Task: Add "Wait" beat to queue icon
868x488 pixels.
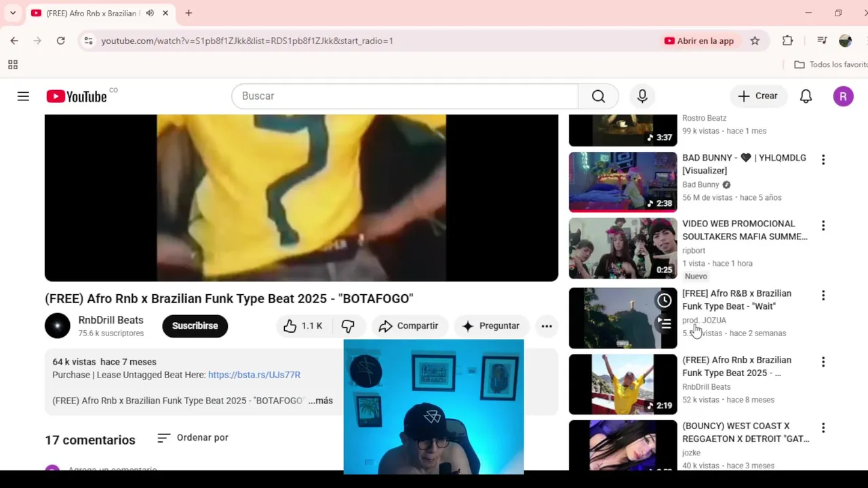Action: pos(665,324)
